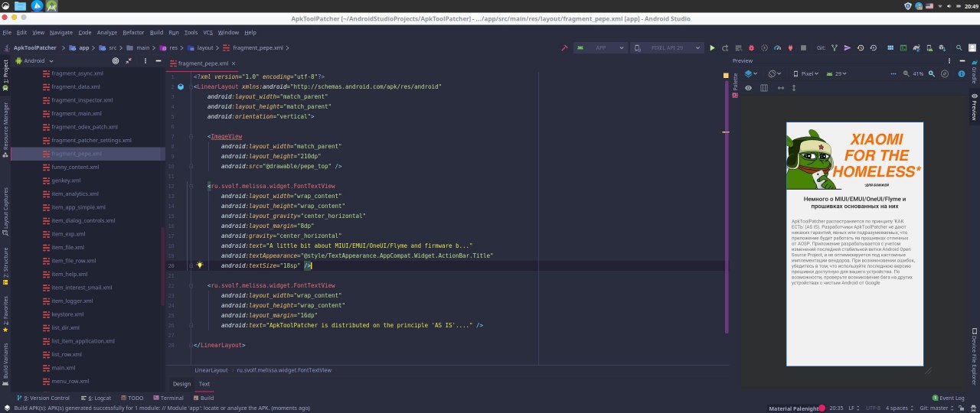Screen dimensions: 980x413
Task: Open the Event Log
Action: coord(948,398)
